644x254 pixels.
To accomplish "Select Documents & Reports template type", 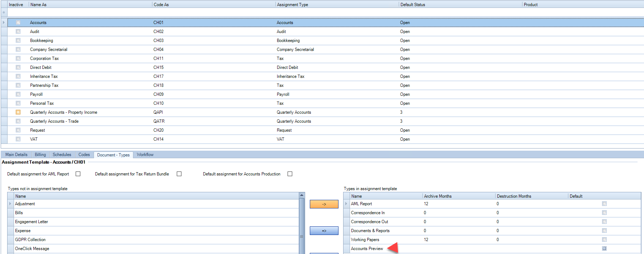I will coord(370,231).
